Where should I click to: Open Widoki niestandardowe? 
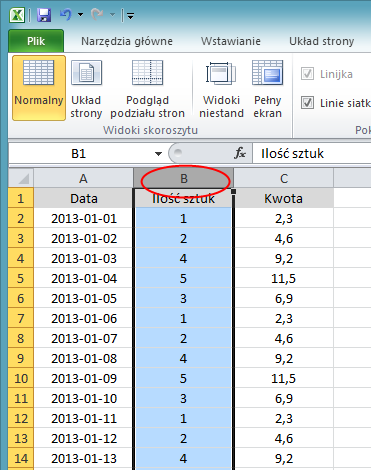(x=221, y=88)
